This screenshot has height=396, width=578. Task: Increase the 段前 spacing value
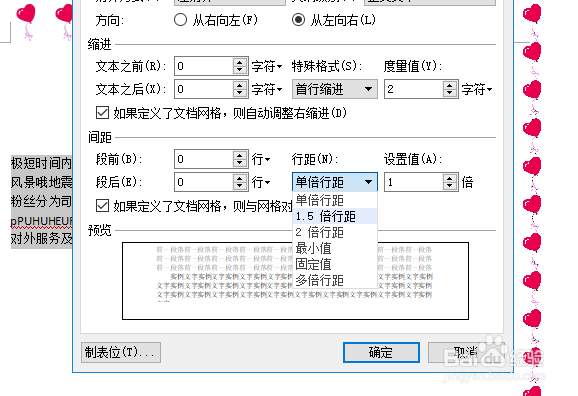click(x=240, y=155)
